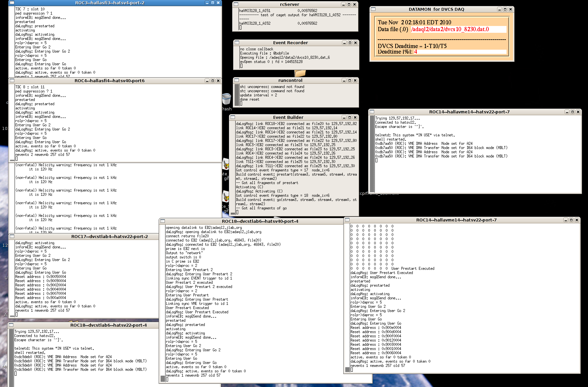Open window menu of ROC18--dvcstlab6--hatsv22-port-4
This screenshot has width=588, height=387.
tap(11, 325)
